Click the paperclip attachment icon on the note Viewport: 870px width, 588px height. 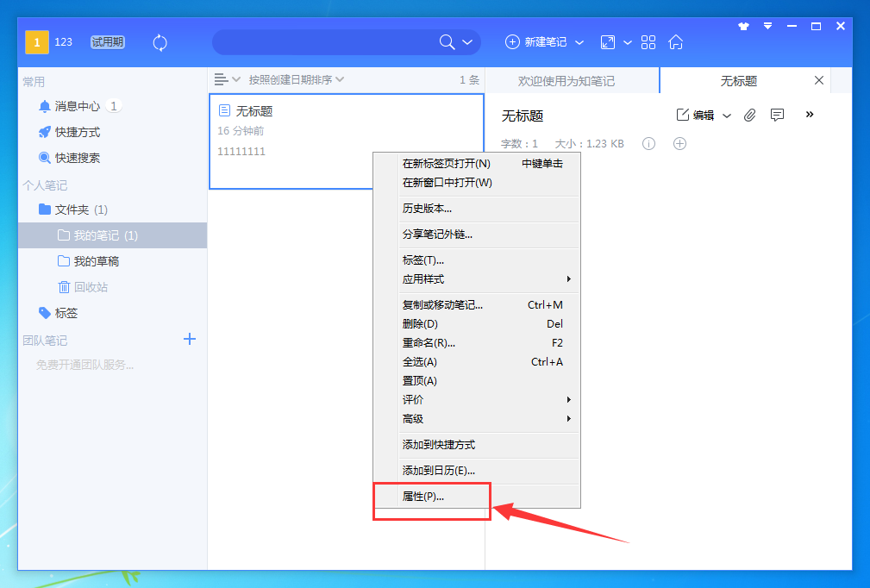pos(749,114)
